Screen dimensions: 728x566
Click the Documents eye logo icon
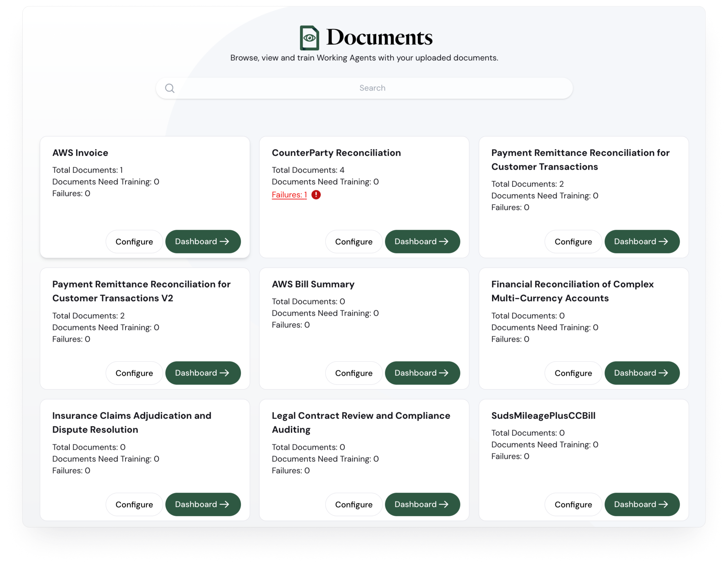pos(309,38)
